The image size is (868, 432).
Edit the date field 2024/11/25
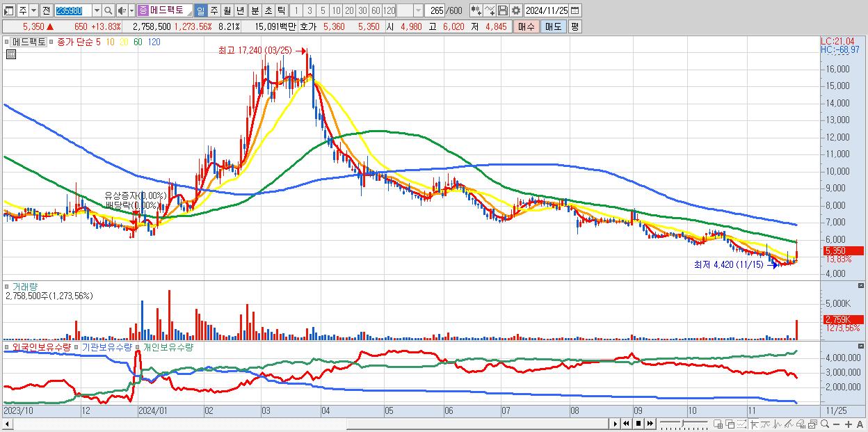547,10
